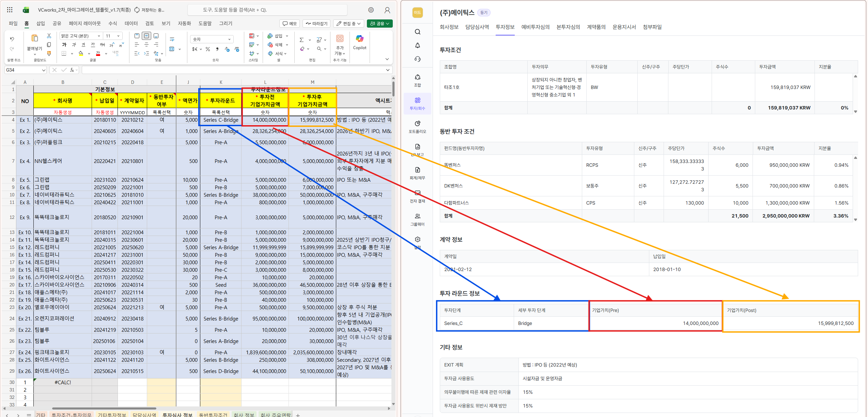This screenshot has width=868, height=417.
Task: Toggle bold formatting 가
Action: 64,45
